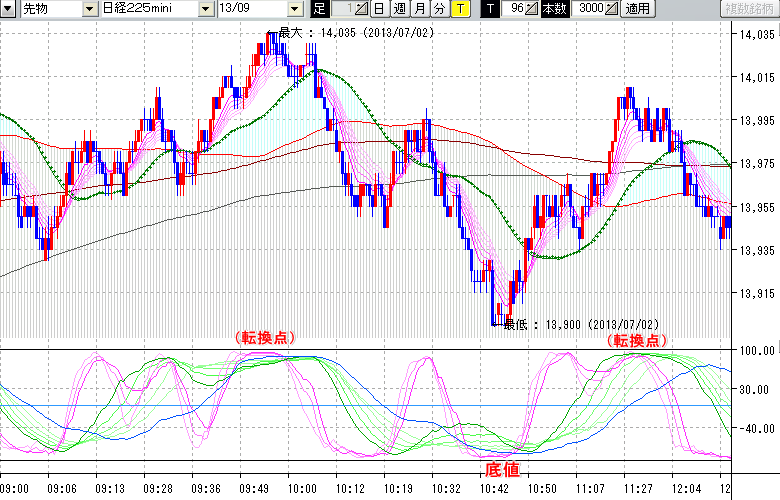Expand the 日経225mini instrument dropdown
The image size is (780, 500).
pyautogui.click(x=206, y=9)
